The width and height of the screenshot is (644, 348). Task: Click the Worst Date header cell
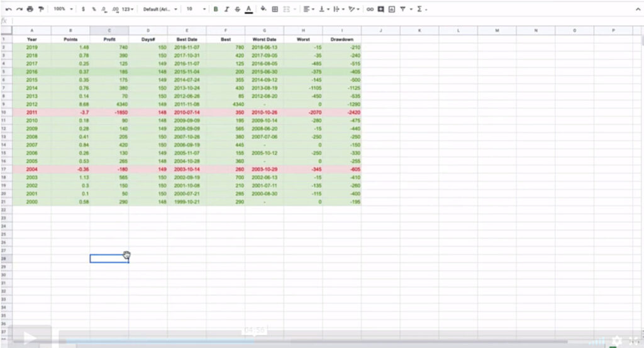(265, 39)
